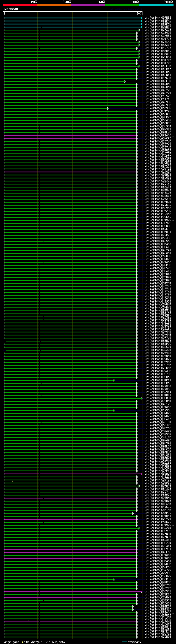Click the hit label UniRef100_P93265
Viewport: 176px width, 644px height.
click(x=158, y=428)
